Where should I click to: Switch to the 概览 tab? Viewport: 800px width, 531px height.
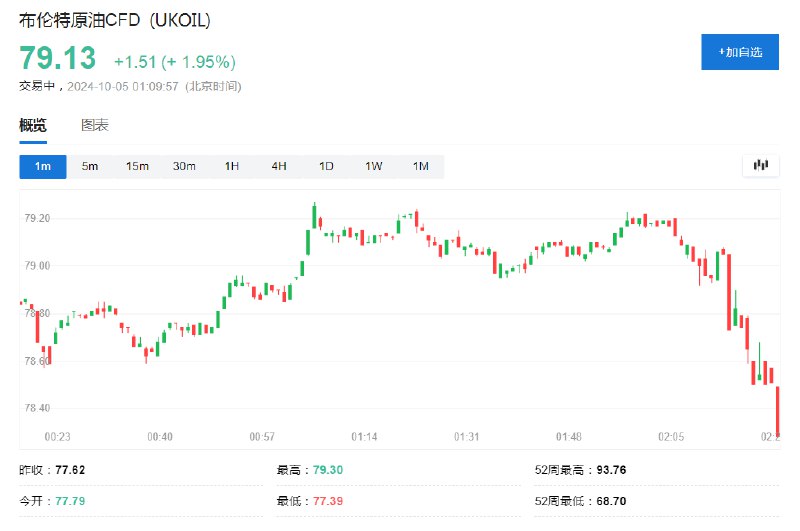pyautogui.click(x=33, y=125)
